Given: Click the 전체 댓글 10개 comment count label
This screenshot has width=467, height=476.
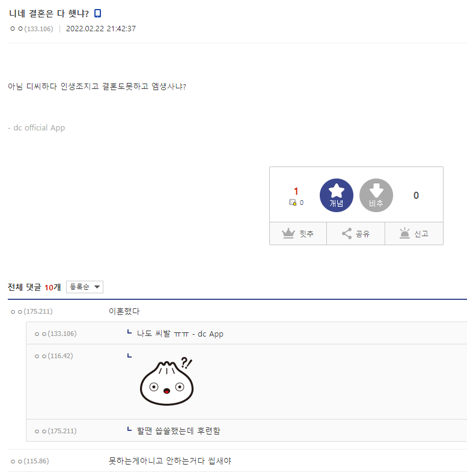Looking at the screenshot, I should coord(34,287).
